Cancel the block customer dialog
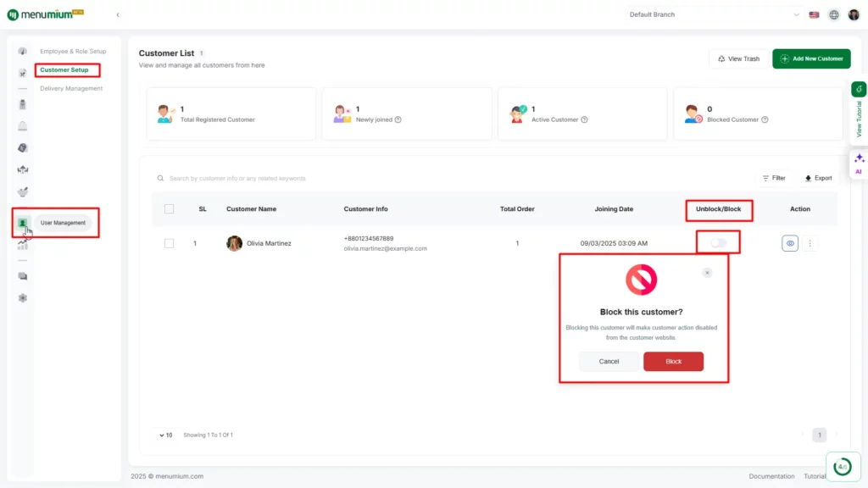 pyautogui.click(x=609, y=361)
